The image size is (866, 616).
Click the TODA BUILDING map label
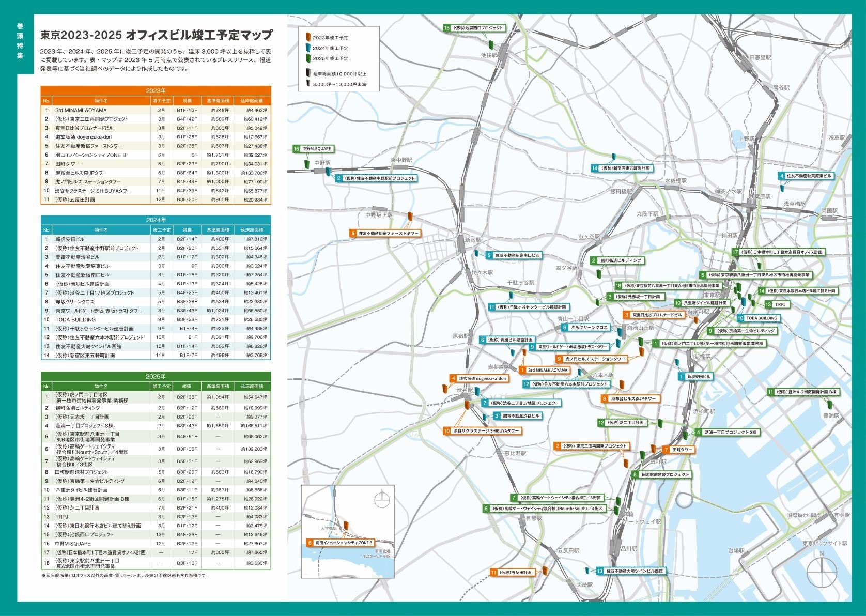758,319
